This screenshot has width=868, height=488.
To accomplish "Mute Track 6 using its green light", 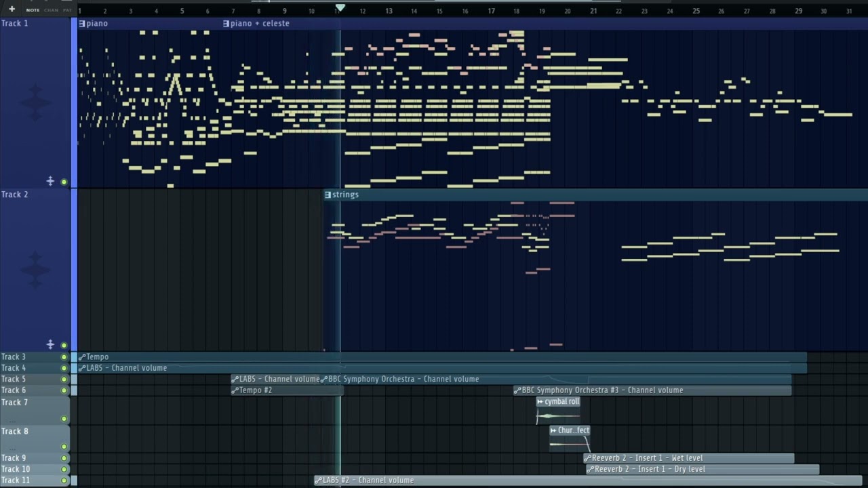I will tap(64, 390).
